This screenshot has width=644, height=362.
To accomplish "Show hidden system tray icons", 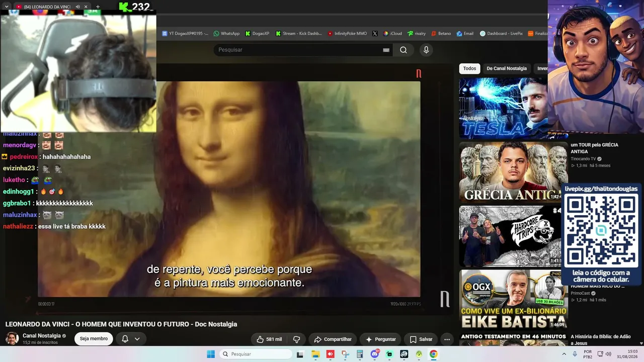I will tap(564, 354).
